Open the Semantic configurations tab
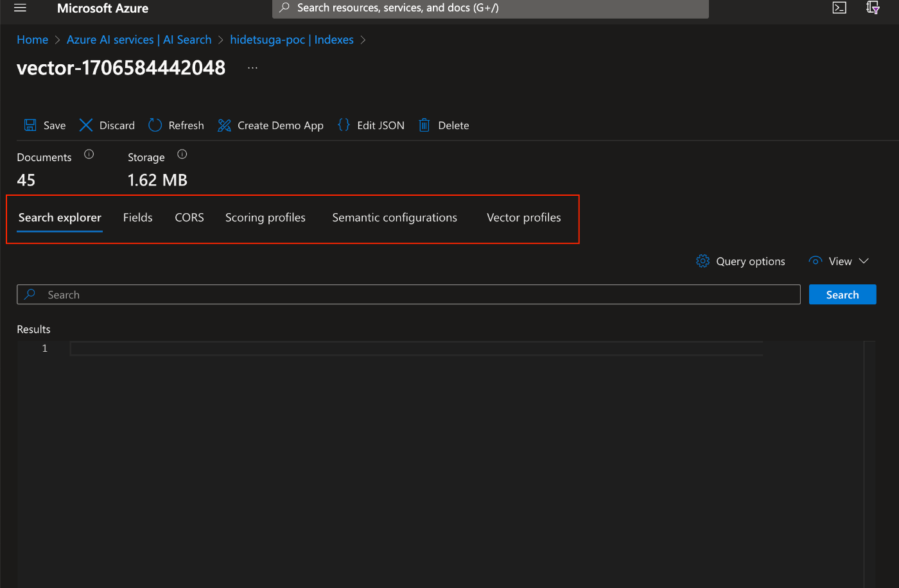The width and height of the screenshot is (899, 588). (395, 218)
